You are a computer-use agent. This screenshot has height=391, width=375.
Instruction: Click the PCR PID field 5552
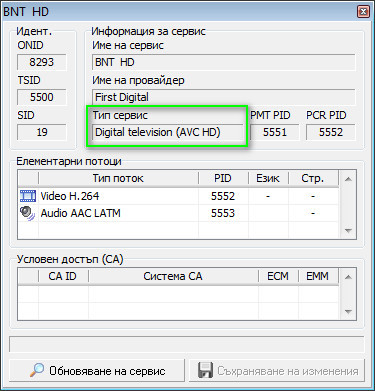331,132
